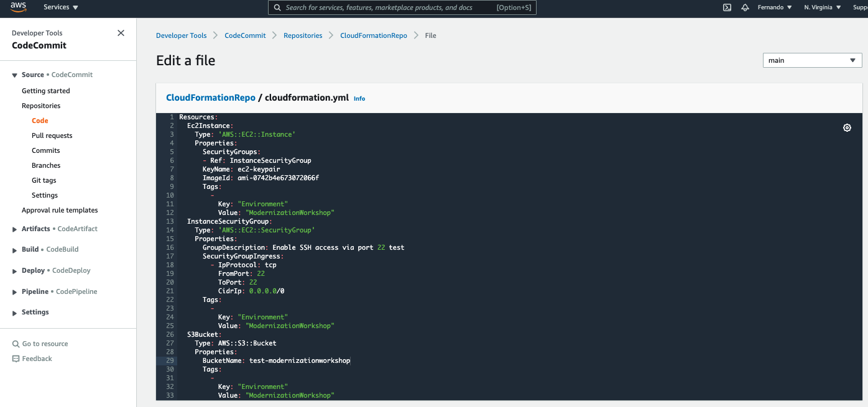Viewport: 868px width, 407px height.
Task: Open the N. Virginia region menu
Action: click(823, 7)
